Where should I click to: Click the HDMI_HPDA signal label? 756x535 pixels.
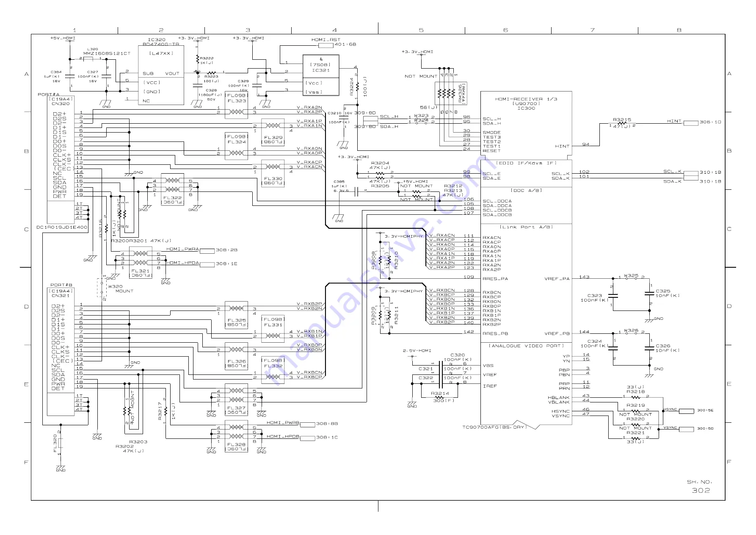pos(182,263)
